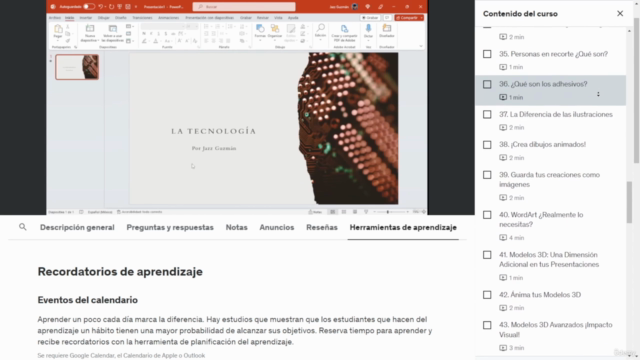Open the Anuncios tab

[277, 227]
